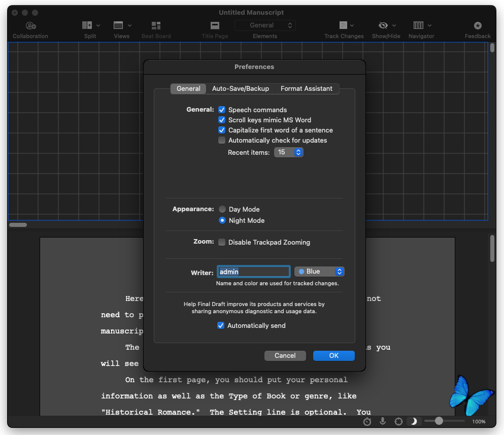The width and height of the screenshot is (504, 435).
Task: Open the Navigator dropdown chevron
Action: click(429, 25)
